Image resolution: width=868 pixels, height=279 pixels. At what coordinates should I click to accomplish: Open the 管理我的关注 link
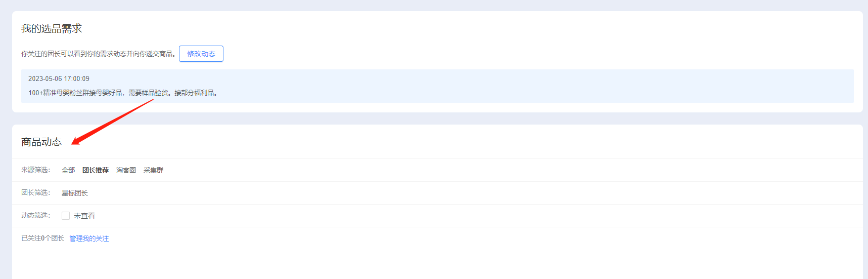pos(89,238)
